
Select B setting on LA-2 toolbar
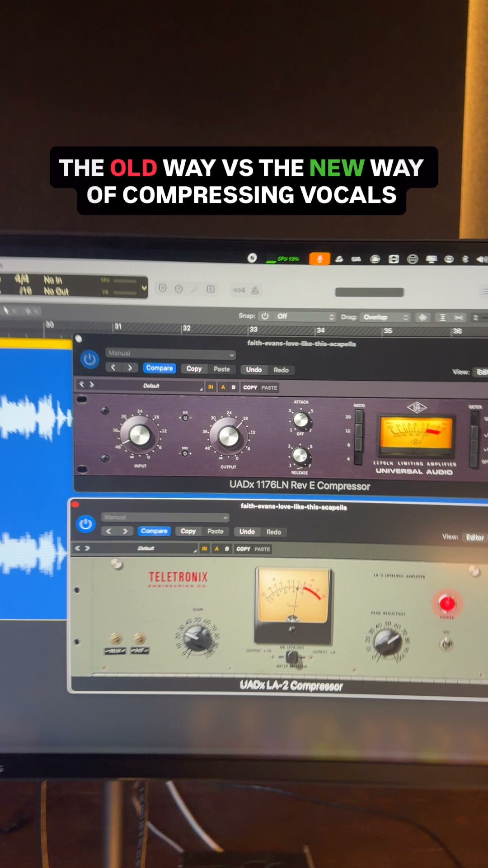(x=227, y=549)
